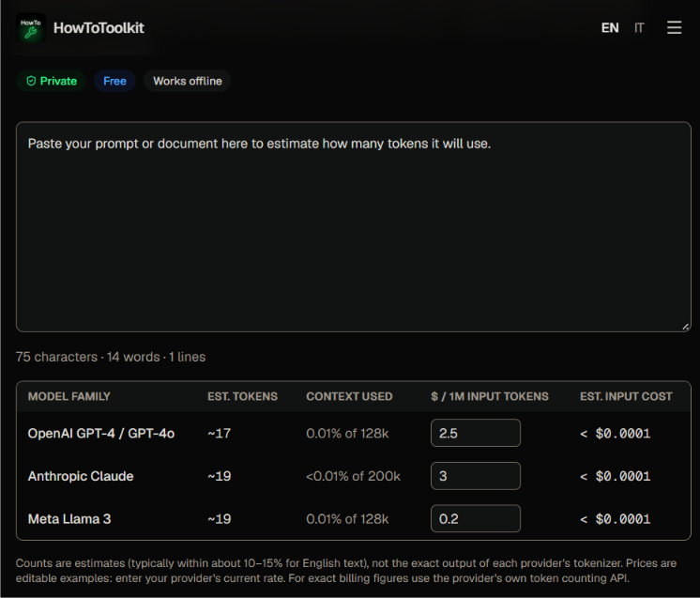Click Anthropic Claude's ~19 token estimate
The width and height of the screenshot is (700, 598).
[x=220, y=476]
